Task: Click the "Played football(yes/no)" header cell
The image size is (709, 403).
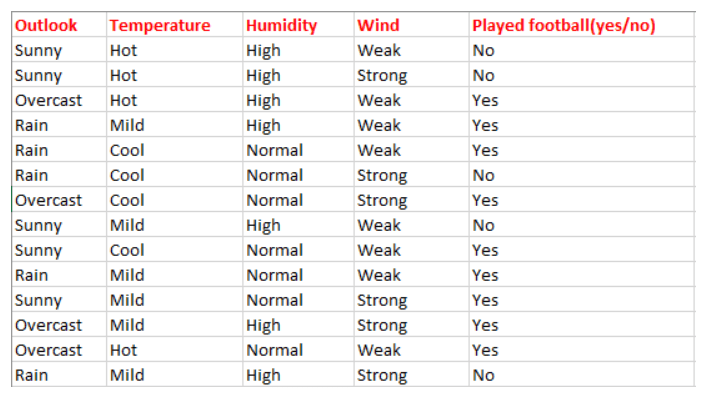Action: 563,25
